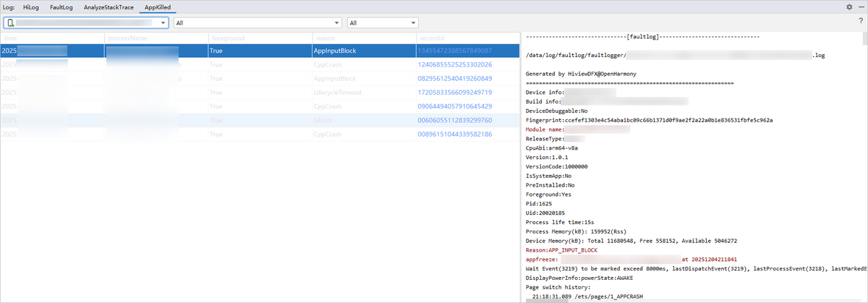Open the AnalyzeStackTrace tab
This screenshot has height=303, width=868.
point(107,7)
